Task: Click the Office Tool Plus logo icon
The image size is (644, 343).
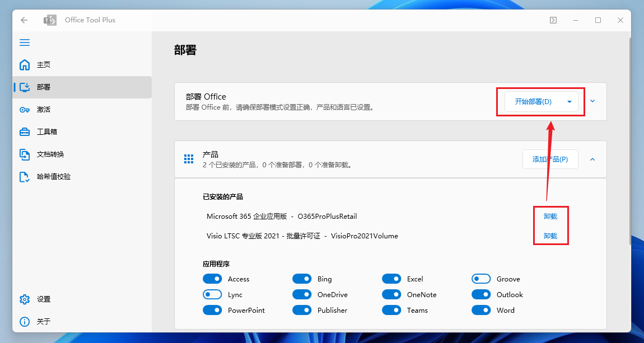Action: pyautogui.click(x=50, y=20)
